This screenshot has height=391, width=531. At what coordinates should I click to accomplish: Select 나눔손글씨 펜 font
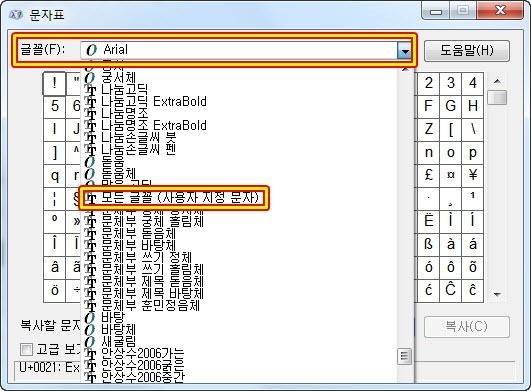(x=139, y=149)
